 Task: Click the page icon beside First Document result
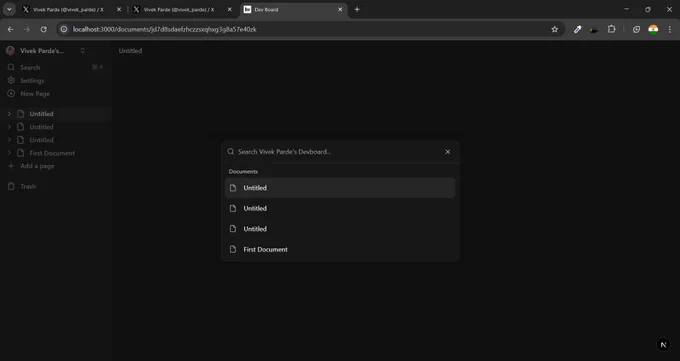pyautogui.click(x=233, y=249)
